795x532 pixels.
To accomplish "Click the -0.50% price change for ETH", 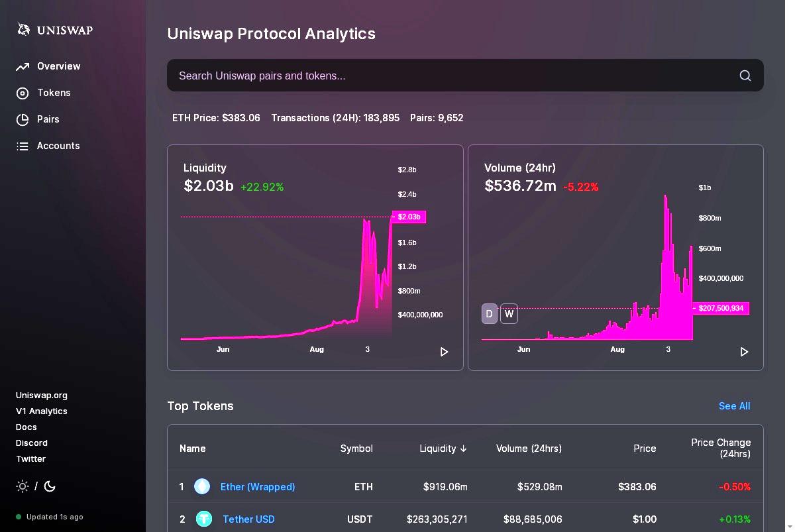I will [x=735, y=487].
